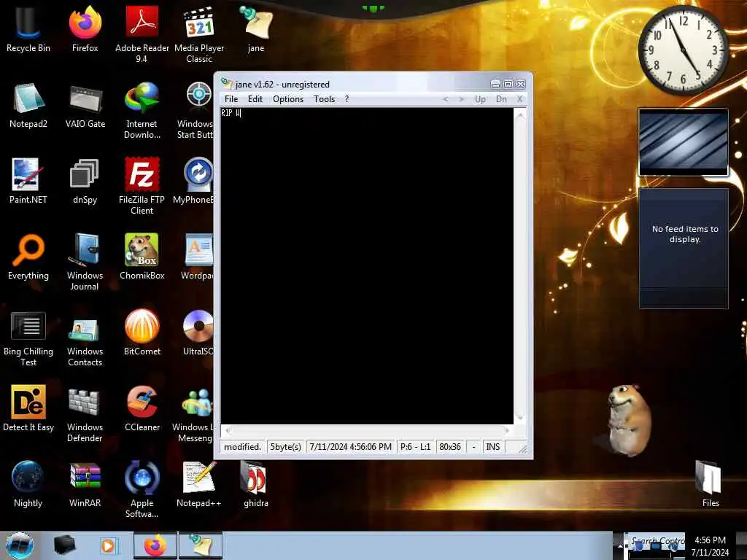The width and height of the screenshot is (747, 560).
Task: Launch Internet Download Manager icon
Action: point(142,111)
